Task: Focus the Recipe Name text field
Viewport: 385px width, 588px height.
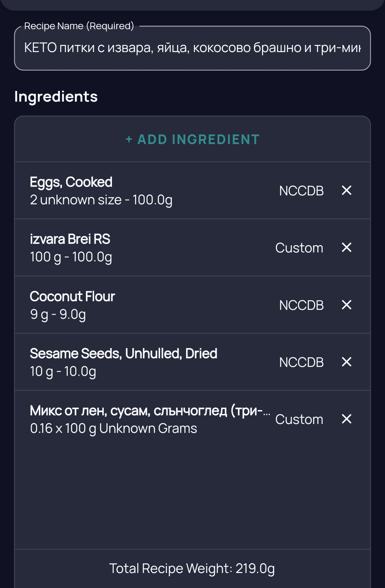Action: tap(192, 48)
